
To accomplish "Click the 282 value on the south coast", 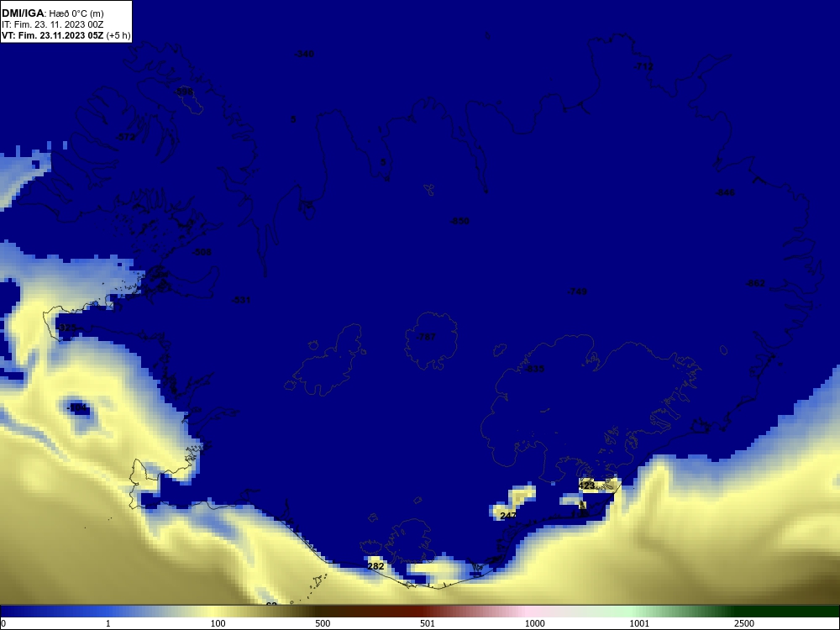I will click(x=375, y=565).
